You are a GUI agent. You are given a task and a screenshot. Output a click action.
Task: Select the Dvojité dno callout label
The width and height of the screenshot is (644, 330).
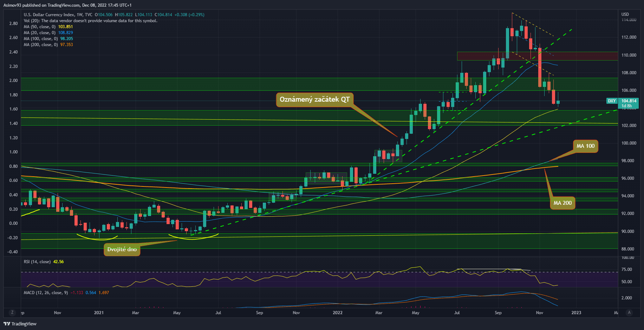(x=122, y=249)
